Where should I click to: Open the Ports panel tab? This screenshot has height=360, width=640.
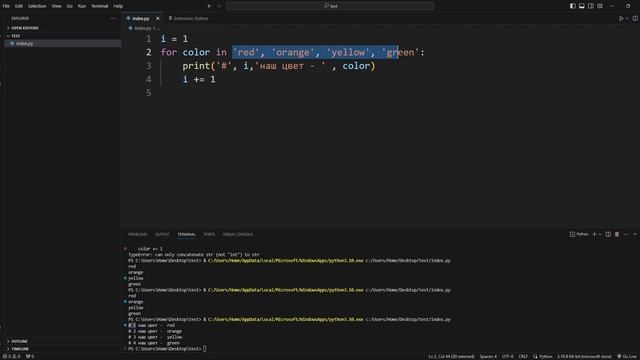(209, 235)
